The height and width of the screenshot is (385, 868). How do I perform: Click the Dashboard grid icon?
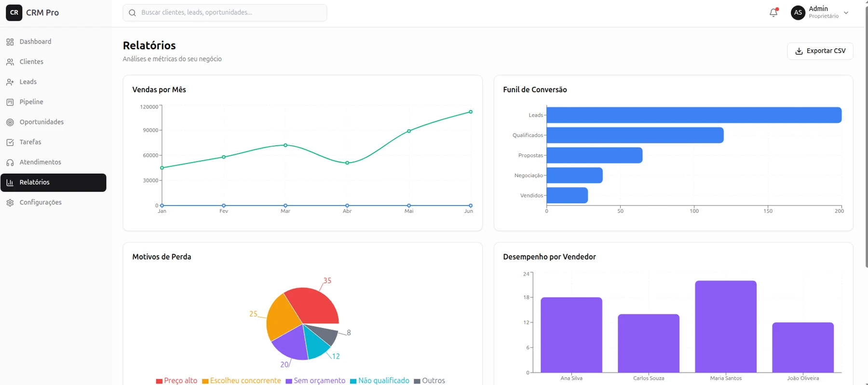[x=10, y=42]
